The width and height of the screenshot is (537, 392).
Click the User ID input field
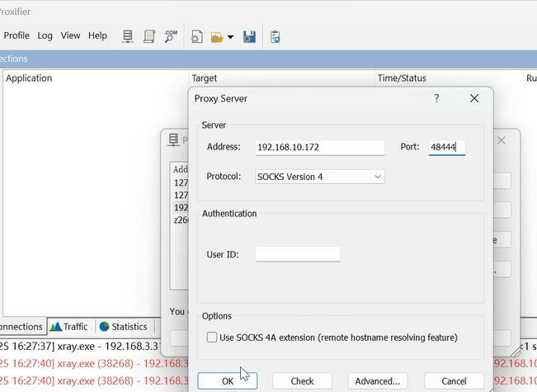[297, 254]
